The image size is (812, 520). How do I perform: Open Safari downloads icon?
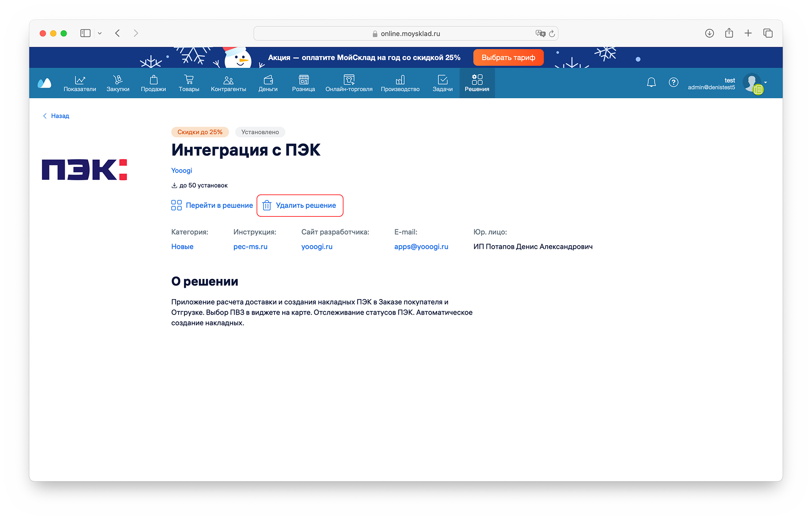709,33
